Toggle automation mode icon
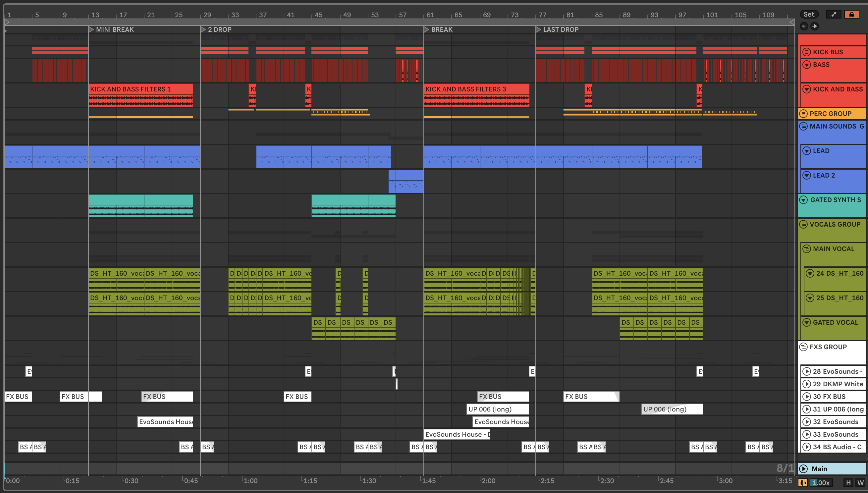868x493 pixels. tap(834, 14)
